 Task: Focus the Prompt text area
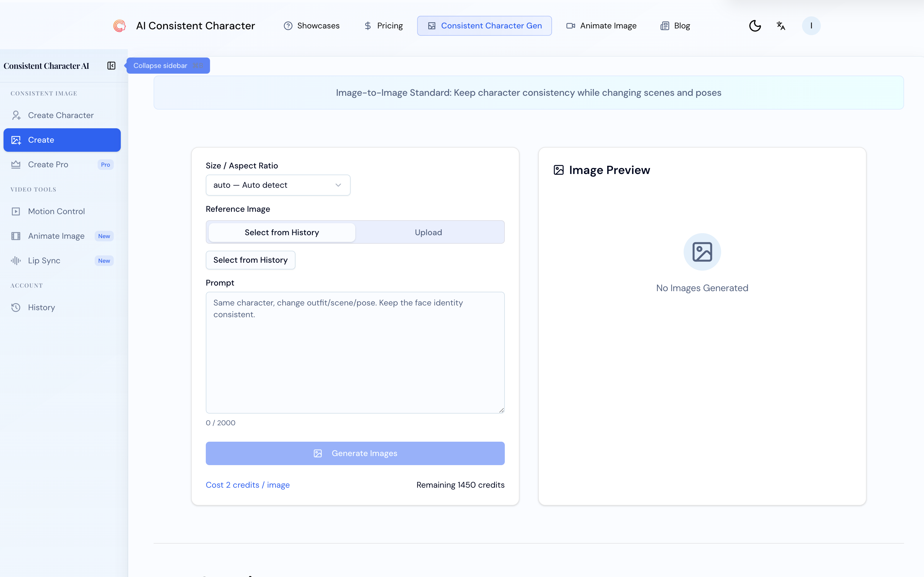point(355,352)
